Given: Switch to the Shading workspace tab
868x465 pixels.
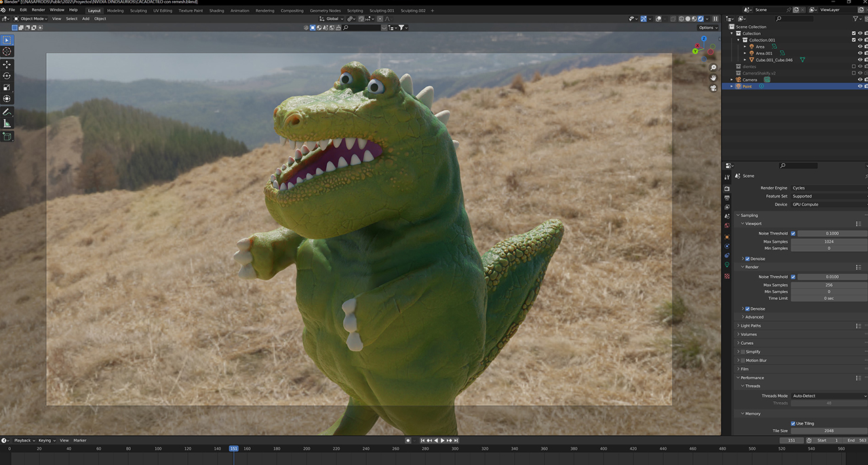Looking at the screenshot, I should [x=216, y=11].
